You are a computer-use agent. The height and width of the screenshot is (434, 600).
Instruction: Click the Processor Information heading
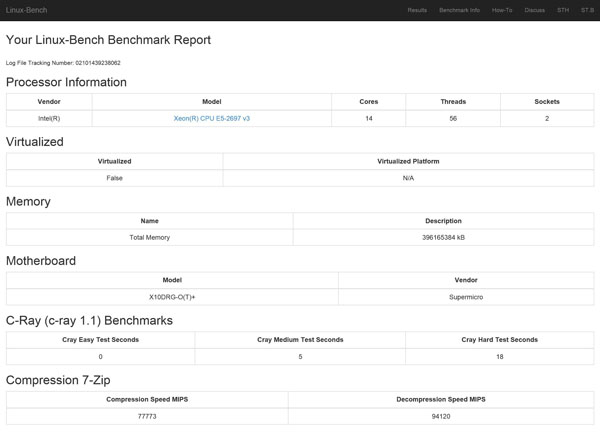click(66, 82)
